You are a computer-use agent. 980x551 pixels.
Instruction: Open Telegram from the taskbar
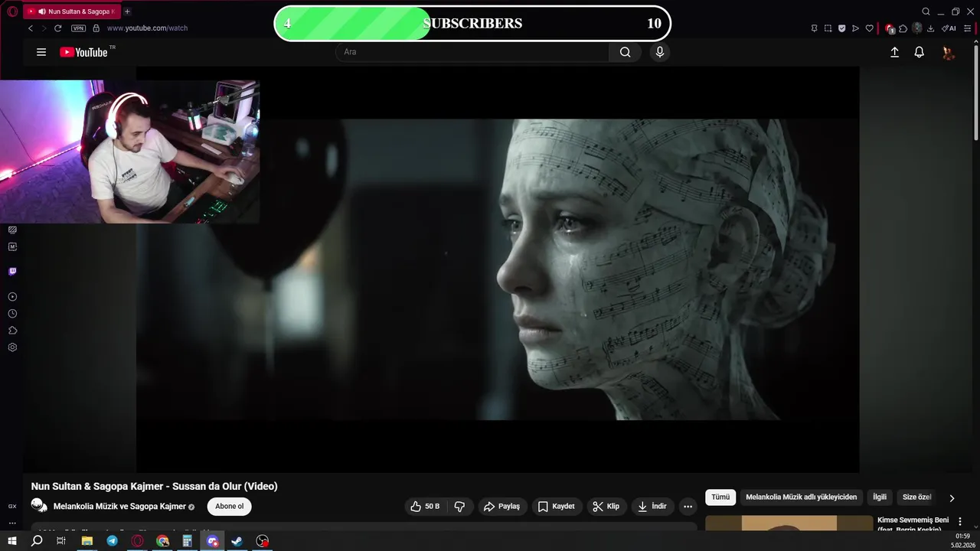(113, 541)
